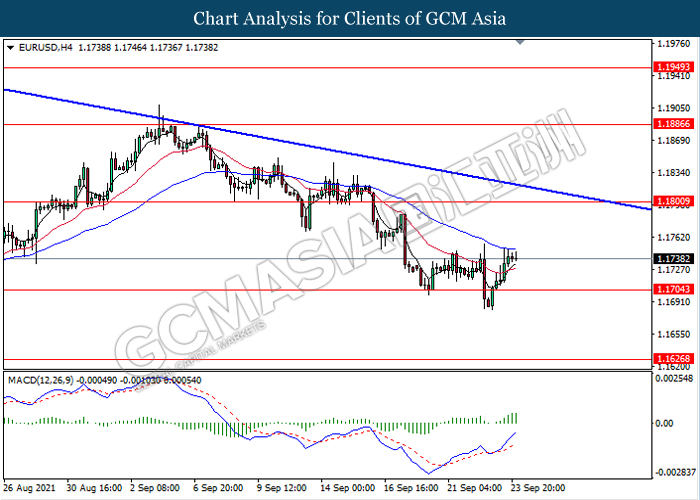Viewport: 700px width, 500px height.
Task: Click the chart shift marker triangle at top
Action: (520, 42)
